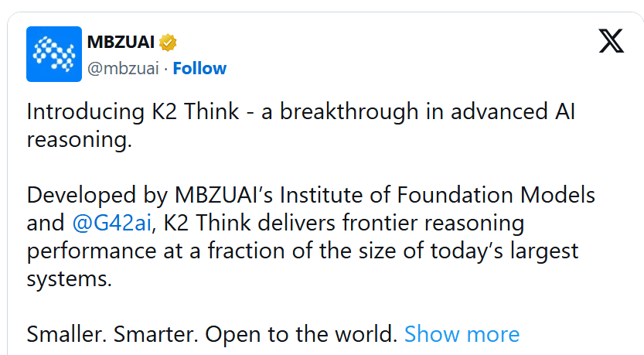
Task: Open the MBZUAI profile avatar
Action: 54,54
